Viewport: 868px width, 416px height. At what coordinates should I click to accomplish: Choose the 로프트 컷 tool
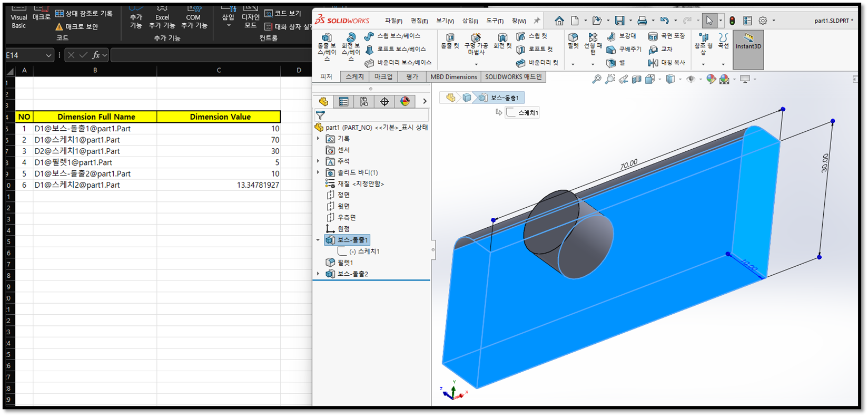click(535, 49)
